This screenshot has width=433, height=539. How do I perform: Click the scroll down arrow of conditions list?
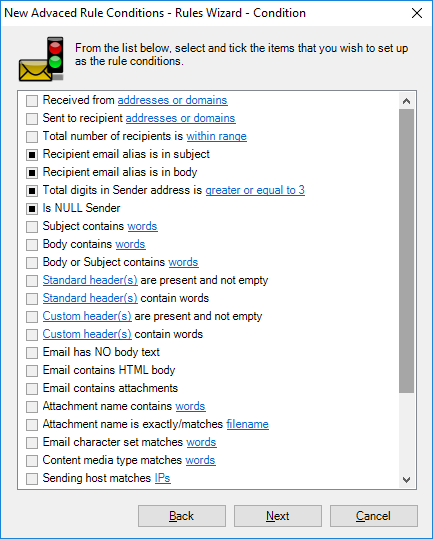tap(407, 480)
